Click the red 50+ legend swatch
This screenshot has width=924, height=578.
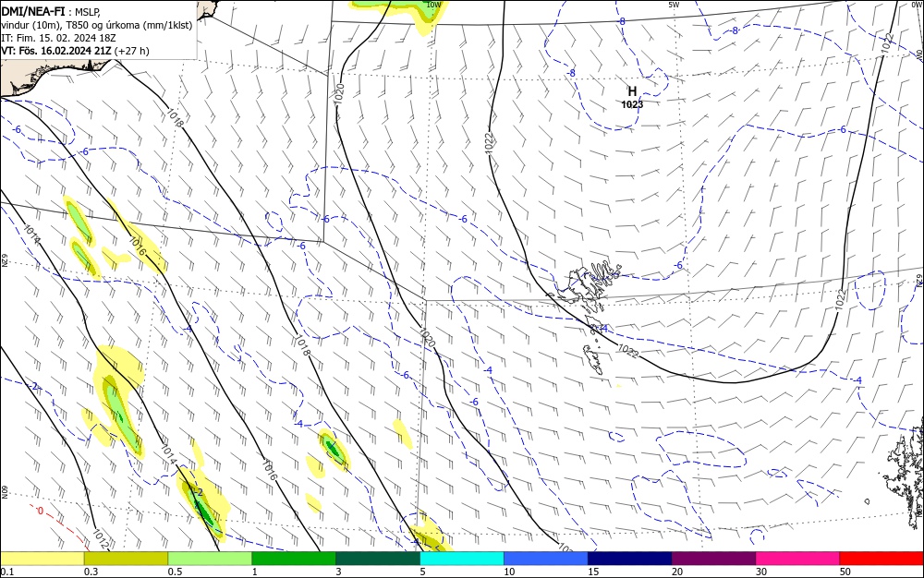pos(881,559)
